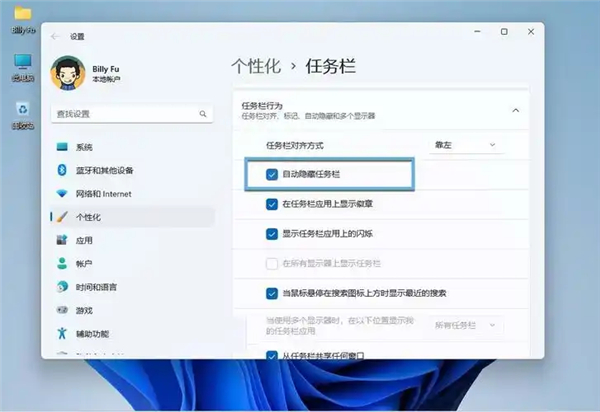The height and width of the screenshot is (412, 600).
Task: Open 时间和语言 globe clock icon
Action: tap(62, 287)
